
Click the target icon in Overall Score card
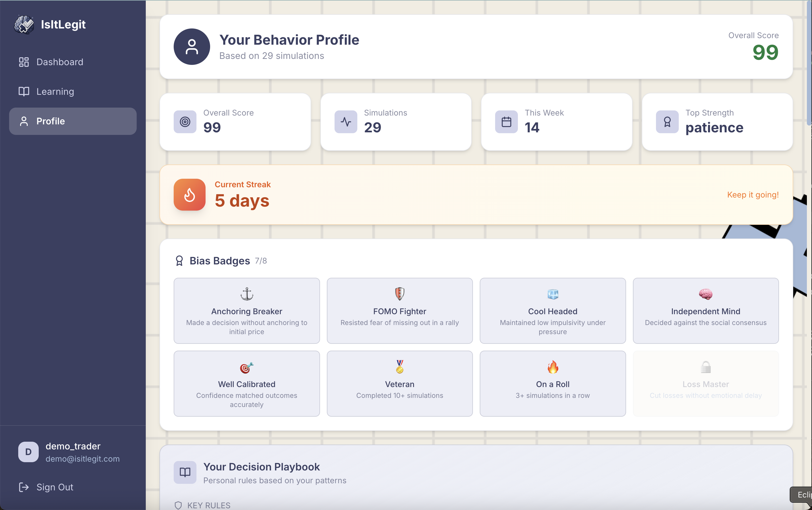coord(185,122)
